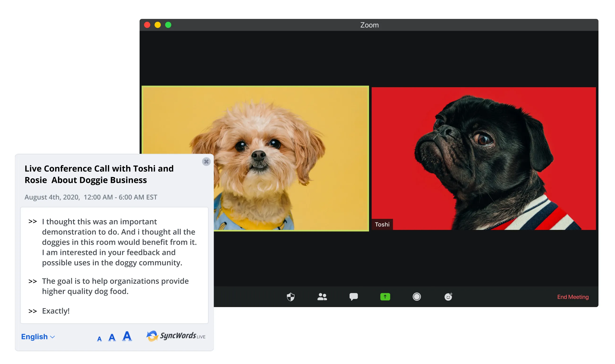Screen dimensions: 615x364
Task: Click the Toshi name label
Action: pyautogui.click(x=382, y=224)
